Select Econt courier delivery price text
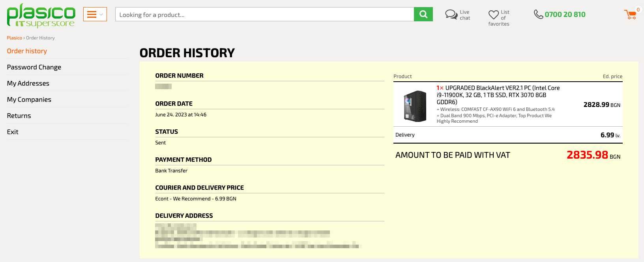Viewport: 644px width, 262px height. 196,199
